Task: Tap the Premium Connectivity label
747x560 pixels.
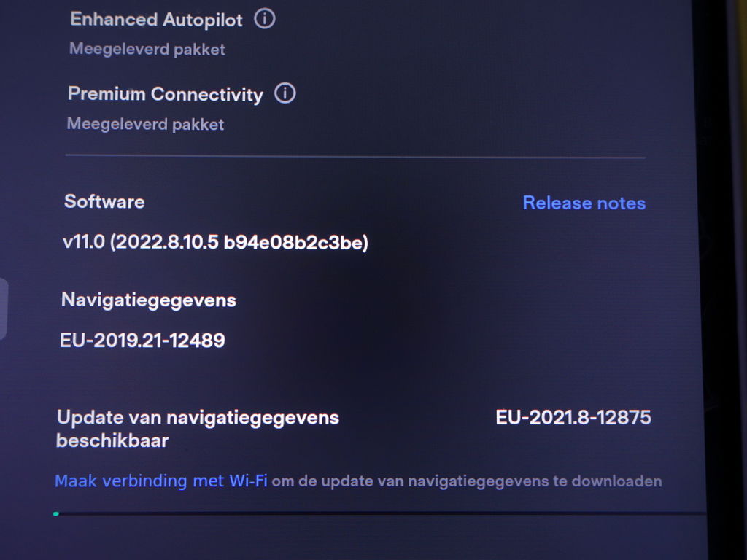Action: coord(166,94)
